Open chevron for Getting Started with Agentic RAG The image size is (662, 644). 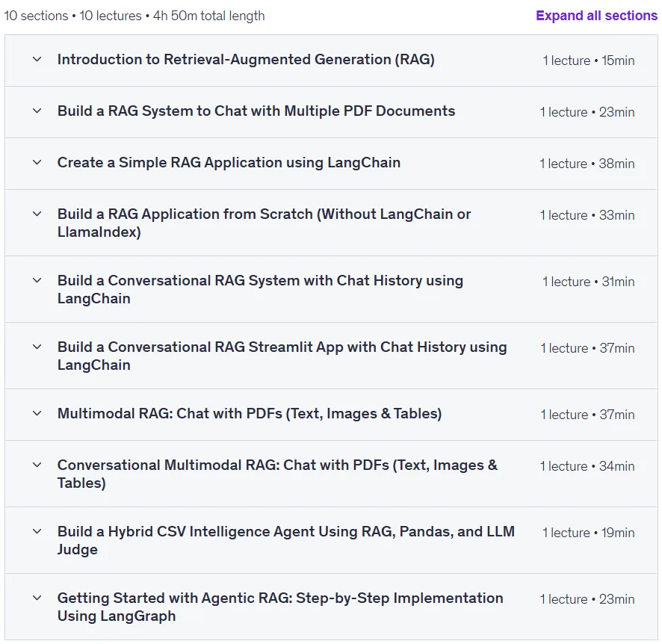pos(37,598)
